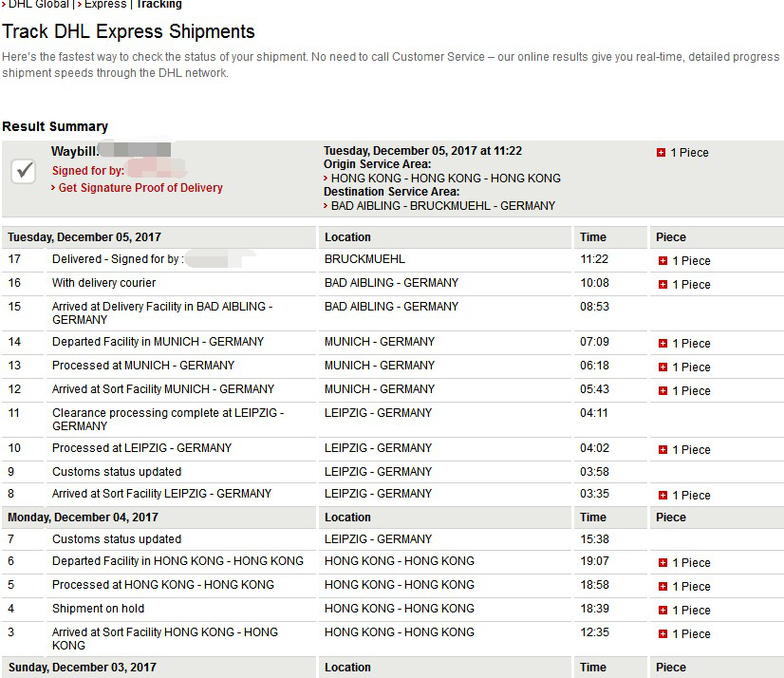784x678 pixels.
Task: Click plus icon on Shipment on hold row
Action: [663, 610]
